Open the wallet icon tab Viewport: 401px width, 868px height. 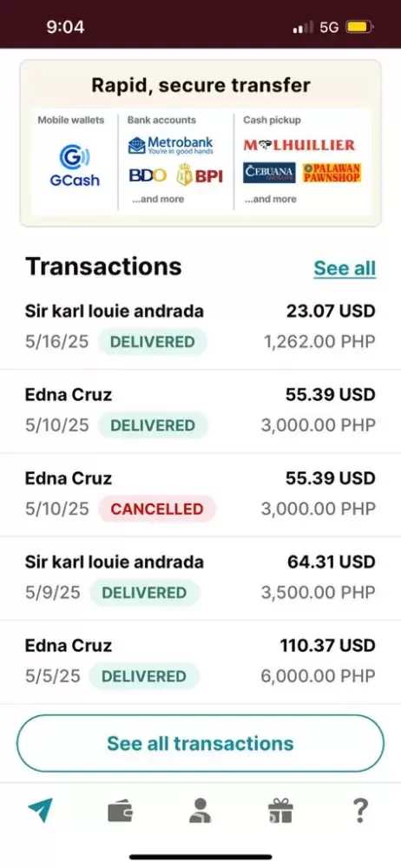[120, 812]
